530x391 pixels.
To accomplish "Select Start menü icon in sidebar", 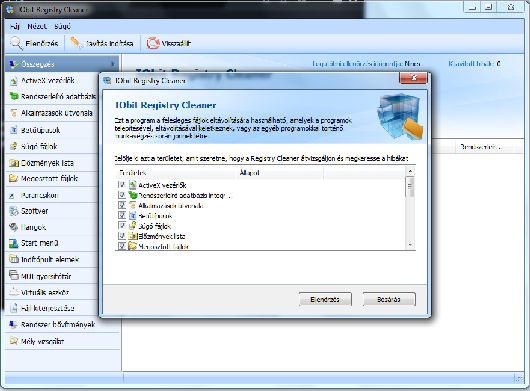I will coord(14,243).
